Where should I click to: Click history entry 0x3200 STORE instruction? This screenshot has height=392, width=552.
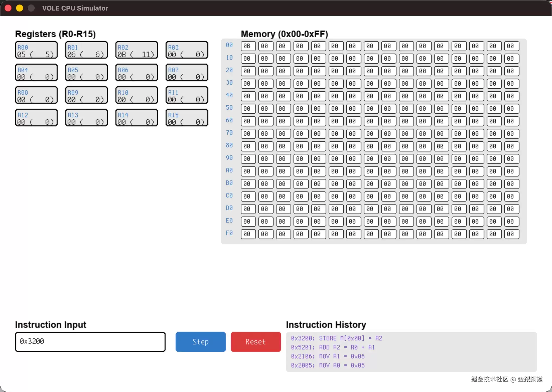(x=336, y=338)
